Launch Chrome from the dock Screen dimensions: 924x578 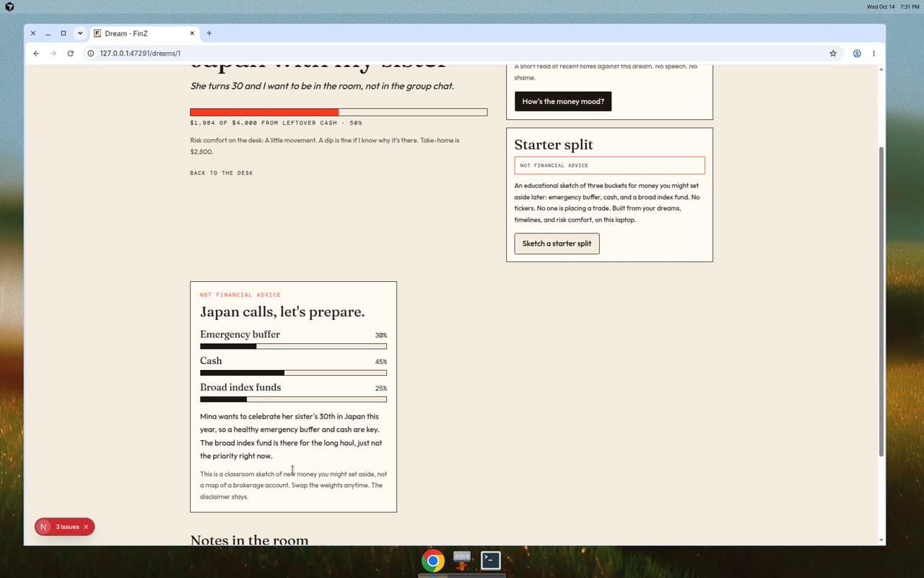(x=433, y=561)
